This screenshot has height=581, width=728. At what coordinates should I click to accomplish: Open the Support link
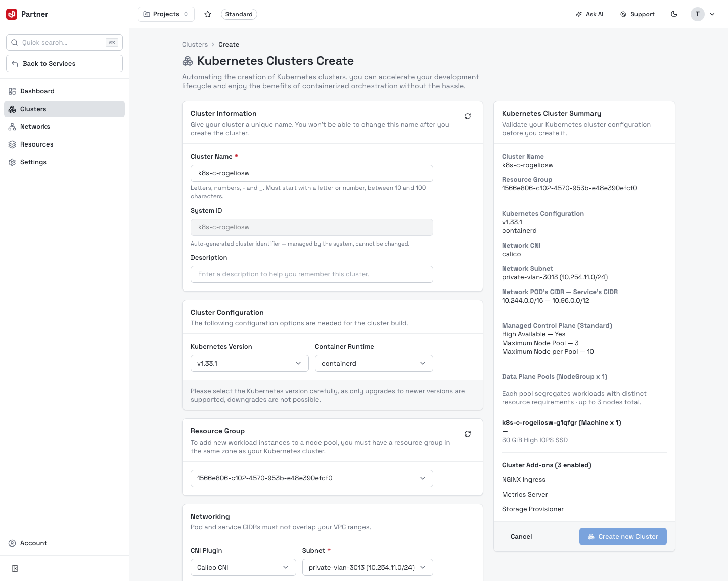click(x=638, y=14)
